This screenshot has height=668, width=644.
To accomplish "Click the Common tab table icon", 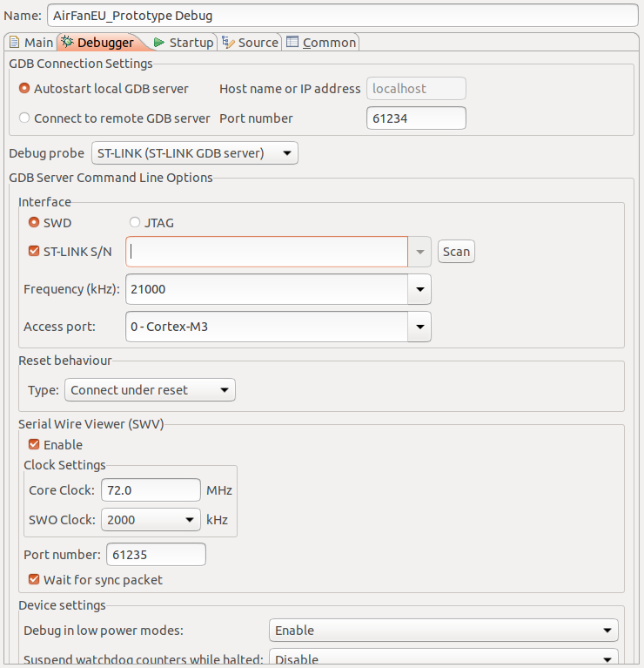I will click(292, 42).
